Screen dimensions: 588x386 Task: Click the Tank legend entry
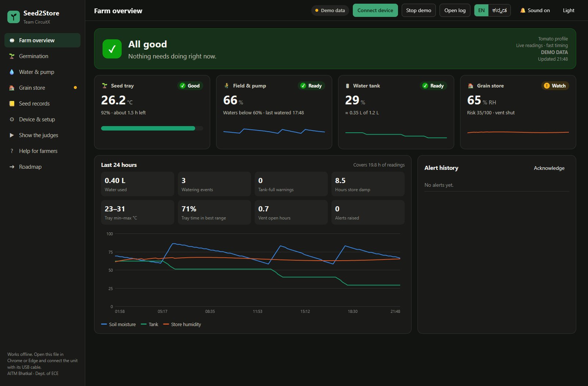[x=150, y=324]
